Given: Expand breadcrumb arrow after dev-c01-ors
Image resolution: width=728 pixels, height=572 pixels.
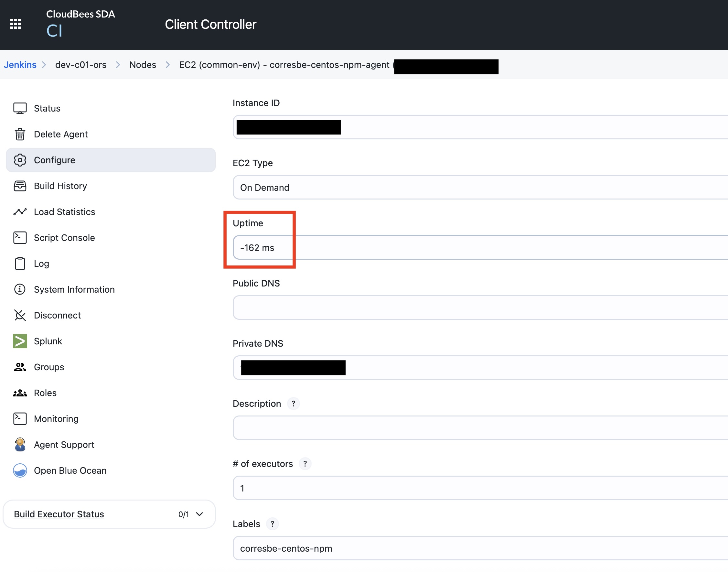Looking at the screenshot, I should pyautogui.click(x=118, y=65).
